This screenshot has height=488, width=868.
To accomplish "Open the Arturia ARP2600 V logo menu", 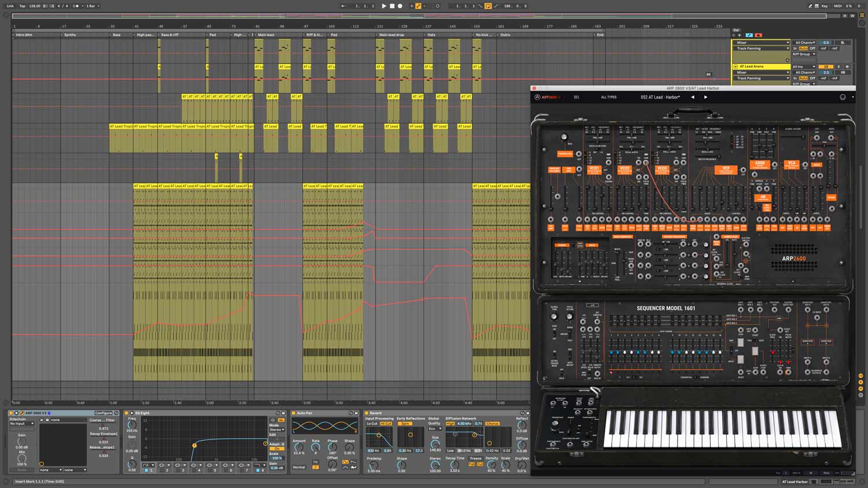I will [x=547, y=97].
